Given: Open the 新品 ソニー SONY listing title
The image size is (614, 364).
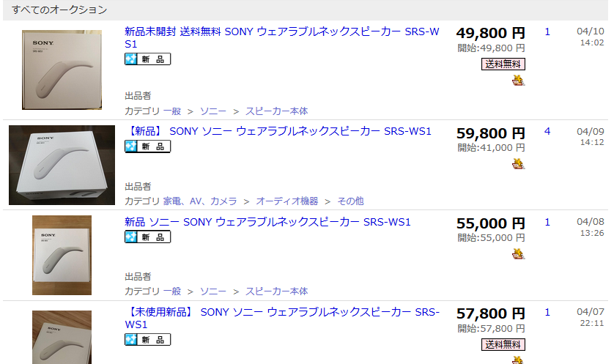Looking at the screenshot, I should pyautogui.click(x=268, y=222).
